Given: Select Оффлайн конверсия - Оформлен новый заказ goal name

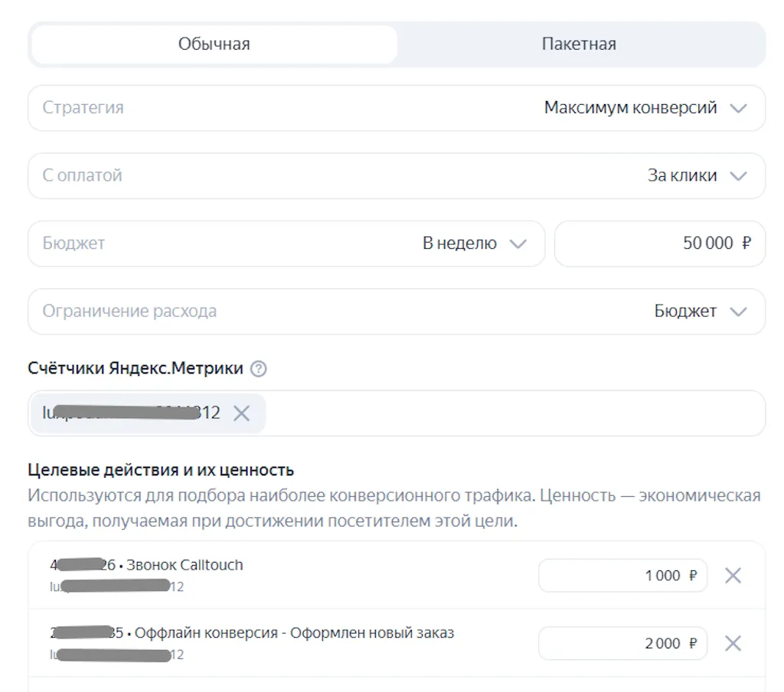Looking at the screenshot, I should click(289, 633).
